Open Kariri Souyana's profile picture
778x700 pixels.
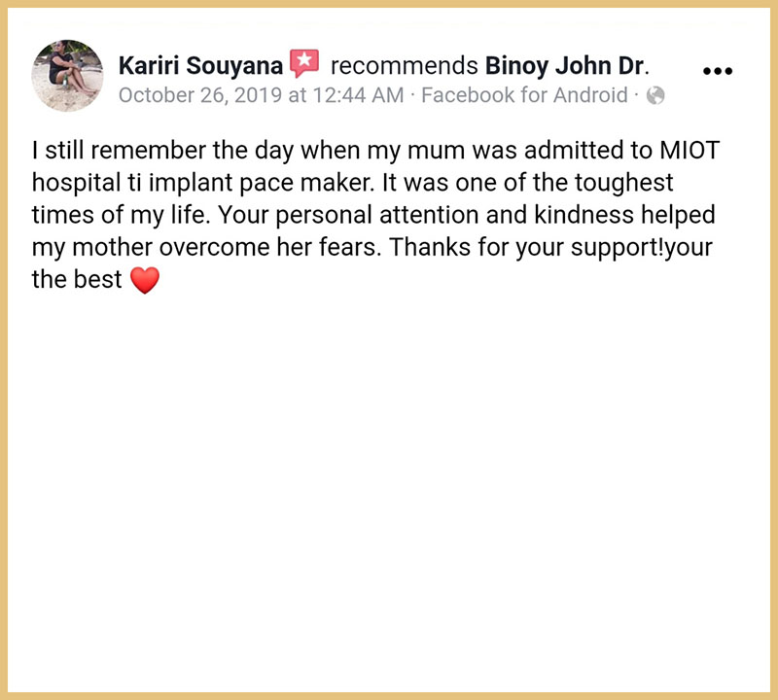click(x=68, y=76)
